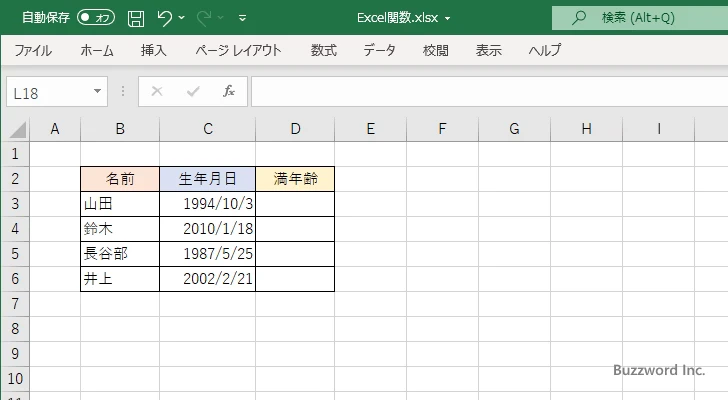Select row 2 header
The image size is (728, 400).
15,179
